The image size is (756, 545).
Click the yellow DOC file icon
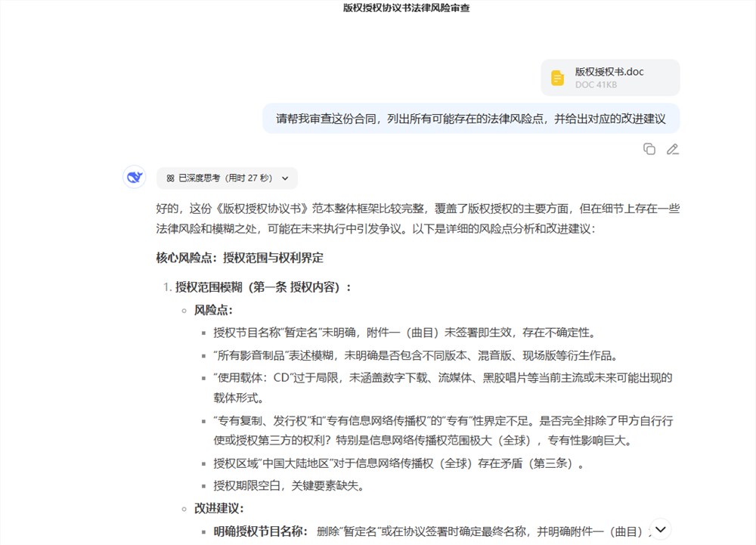coord(557,77)
